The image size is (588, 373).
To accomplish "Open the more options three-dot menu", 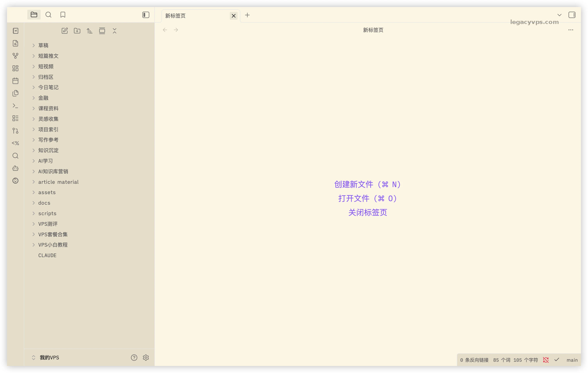I will (x=571, y=30).
